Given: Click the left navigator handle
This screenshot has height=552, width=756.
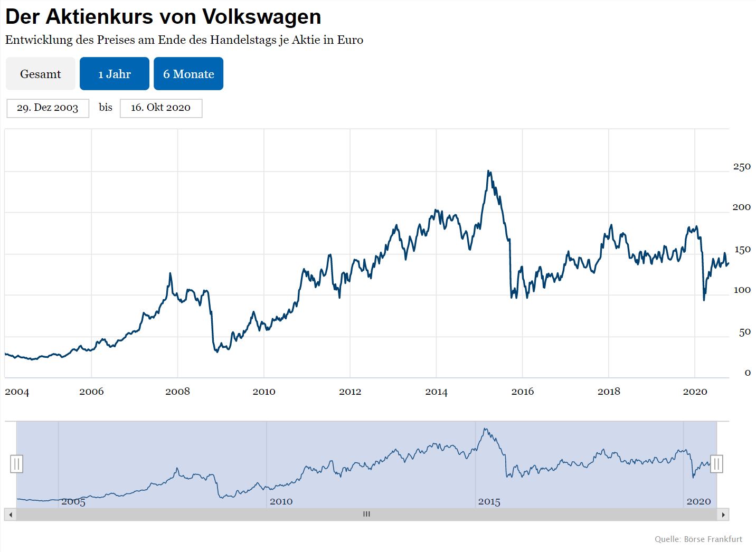Looking at the screenshot, I should click(16, 464).
